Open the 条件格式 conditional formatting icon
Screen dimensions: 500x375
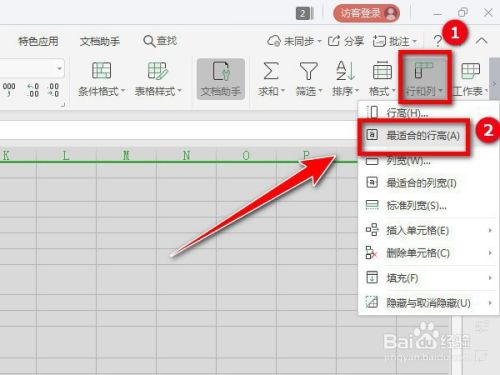point(101,71)
